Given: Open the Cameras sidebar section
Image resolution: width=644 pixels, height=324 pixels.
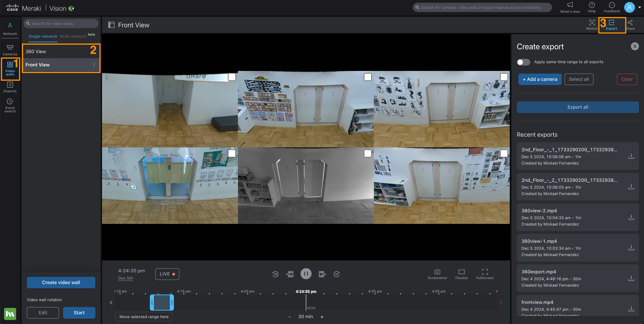Looking at the screenshot, I should coord(10,50).
